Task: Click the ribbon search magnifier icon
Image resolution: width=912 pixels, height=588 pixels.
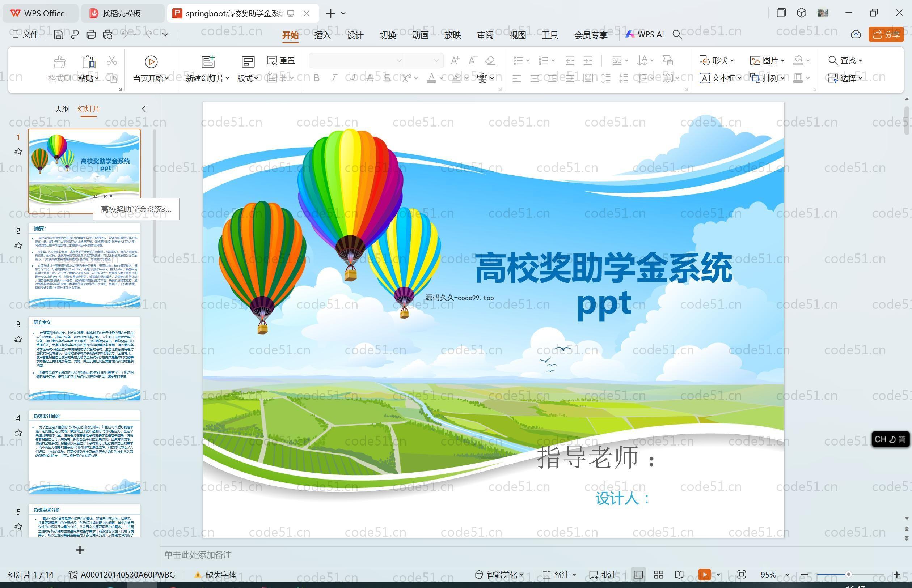Action: pyautogui.click(x=677, y=35)
